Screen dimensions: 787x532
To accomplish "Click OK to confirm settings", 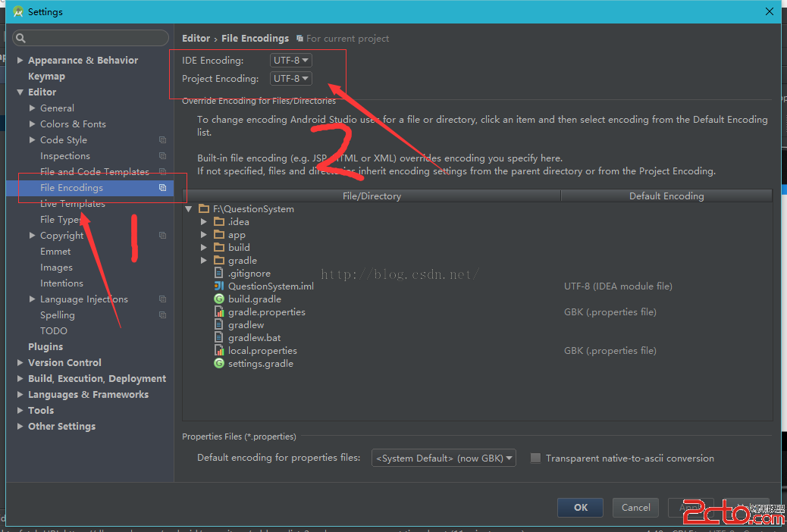I will pos(580,508).
